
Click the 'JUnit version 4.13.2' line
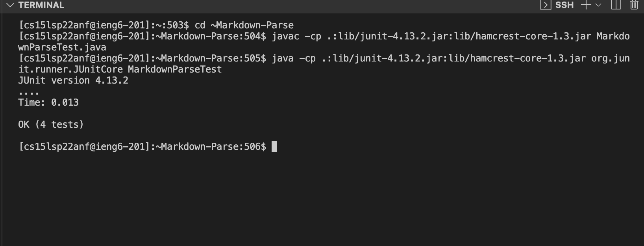[73, 80]
